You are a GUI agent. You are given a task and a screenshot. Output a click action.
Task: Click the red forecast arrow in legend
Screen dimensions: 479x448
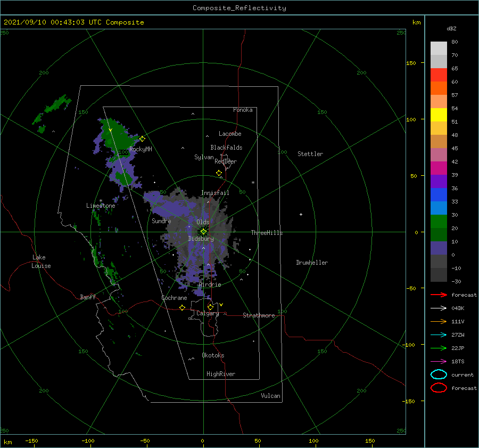(439, 295)
